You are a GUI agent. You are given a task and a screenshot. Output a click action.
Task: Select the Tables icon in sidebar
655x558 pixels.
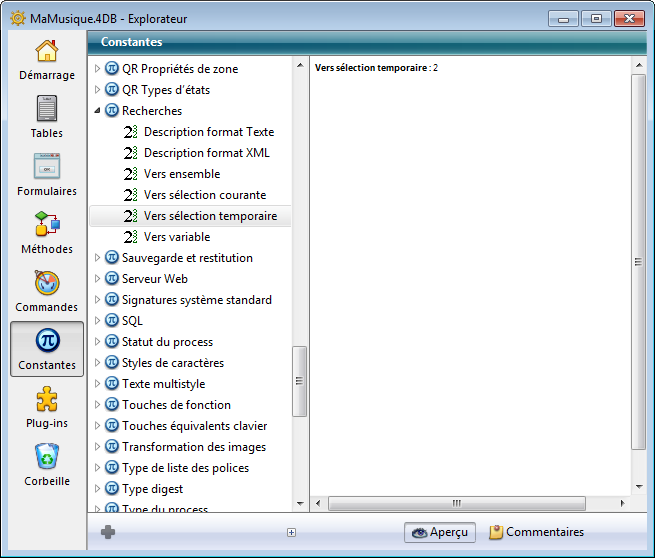(47, 109)
